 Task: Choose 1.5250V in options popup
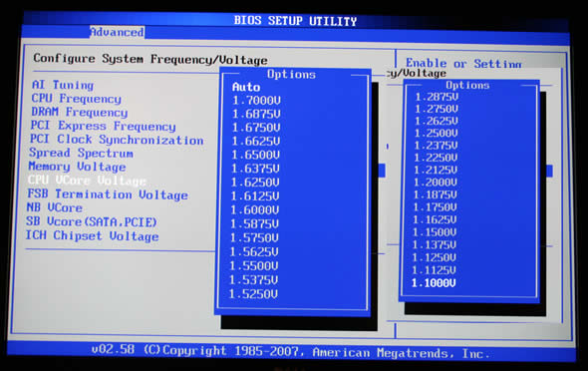(253, 294)
